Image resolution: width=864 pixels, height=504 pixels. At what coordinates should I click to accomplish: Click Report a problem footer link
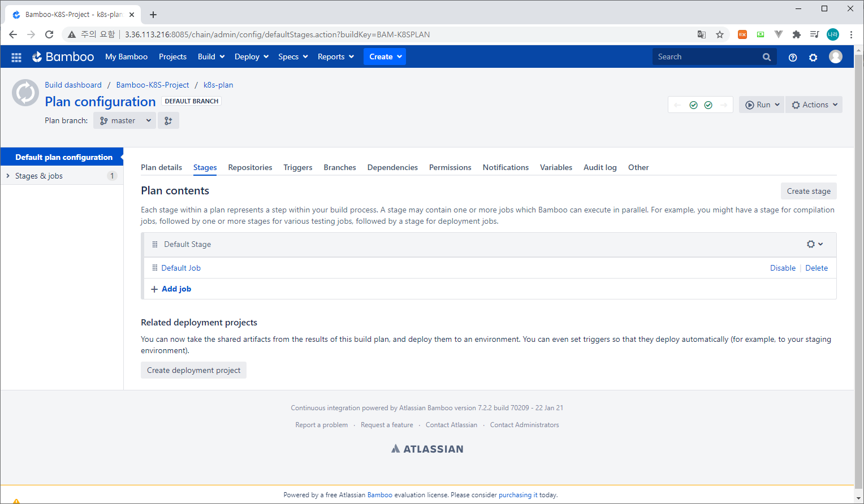pos(321,425)
